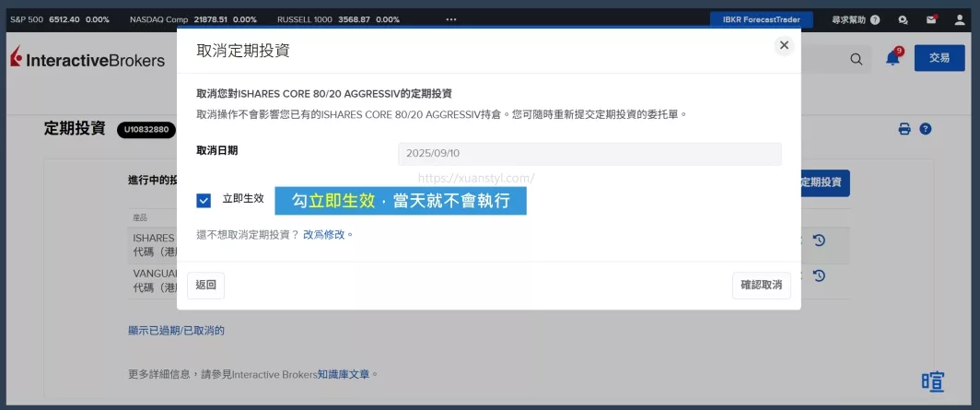Click the 確認取消 button
Screen dimensions: 980x410
(x=761, y=286)
